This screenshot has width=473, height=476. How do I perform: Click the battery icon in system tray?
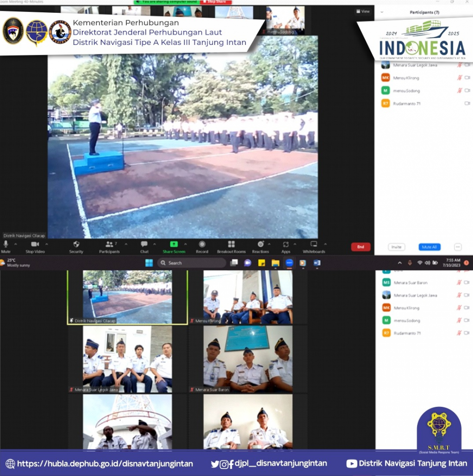[x=435, y=263]
